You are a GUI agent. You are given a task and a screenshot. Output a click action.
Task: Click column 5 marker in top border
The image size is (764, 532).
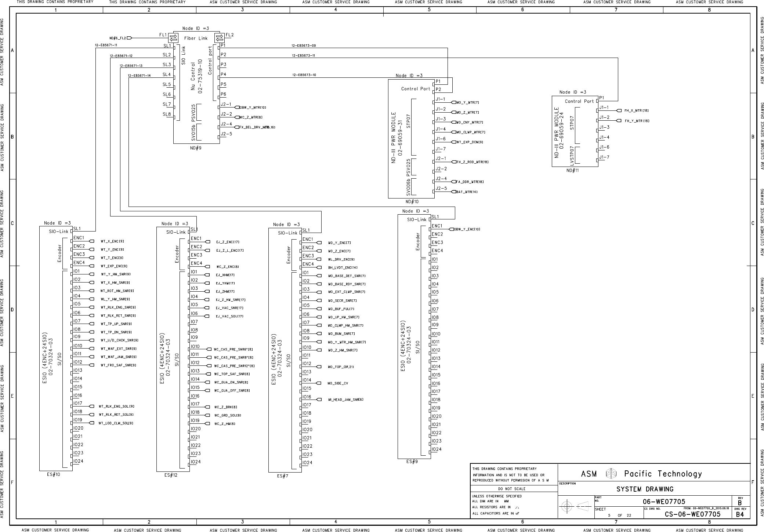pos(429,10)
